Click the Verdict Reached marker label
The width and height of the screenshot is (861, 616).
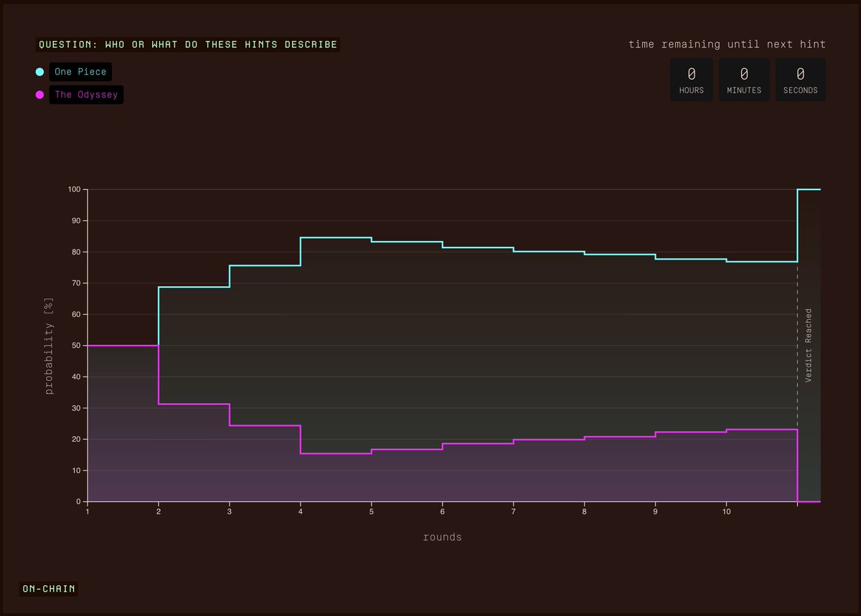point(809,345)
